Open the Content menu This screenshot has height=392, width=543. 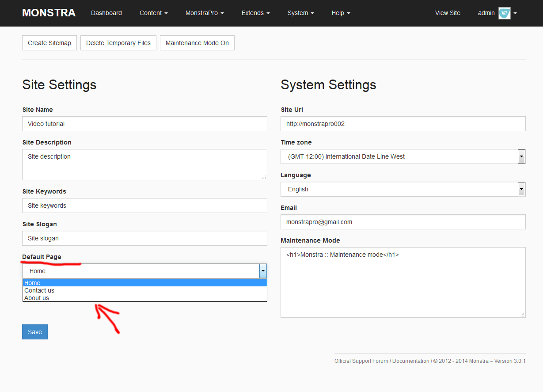click(153, 13)
